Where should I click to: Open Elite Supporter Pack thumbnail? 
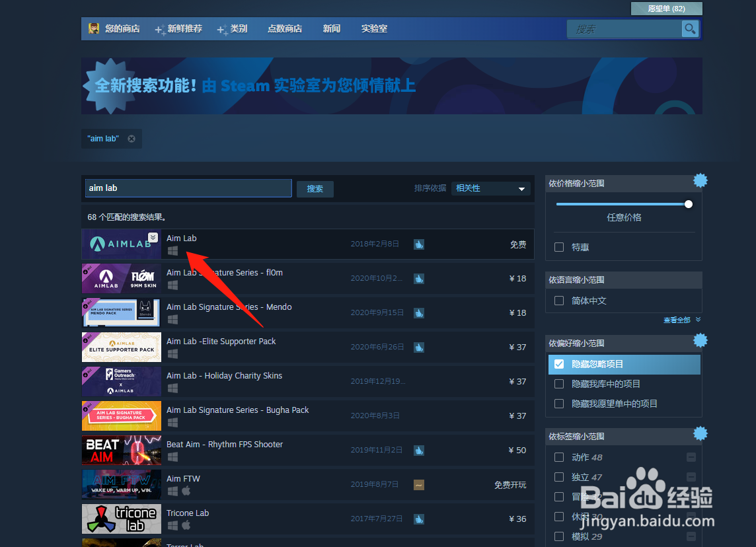122,347
